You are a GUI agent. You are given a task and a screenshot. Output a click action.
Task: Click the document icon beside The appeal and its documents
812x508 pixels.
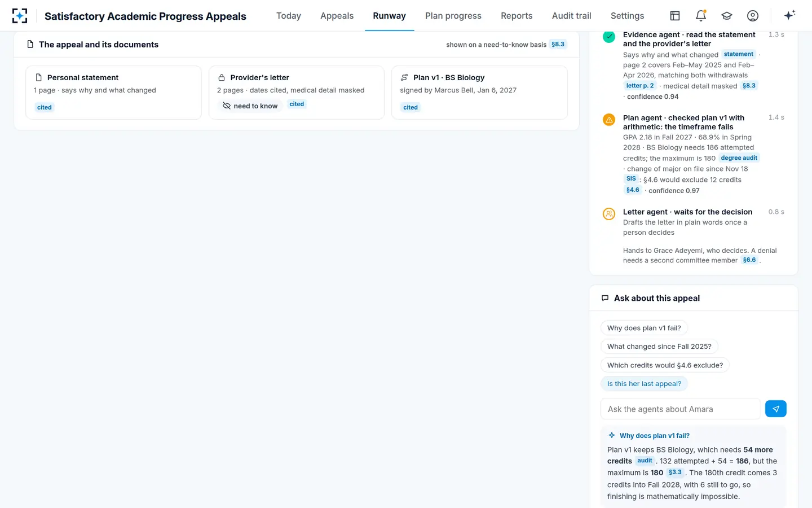(30, 44)
